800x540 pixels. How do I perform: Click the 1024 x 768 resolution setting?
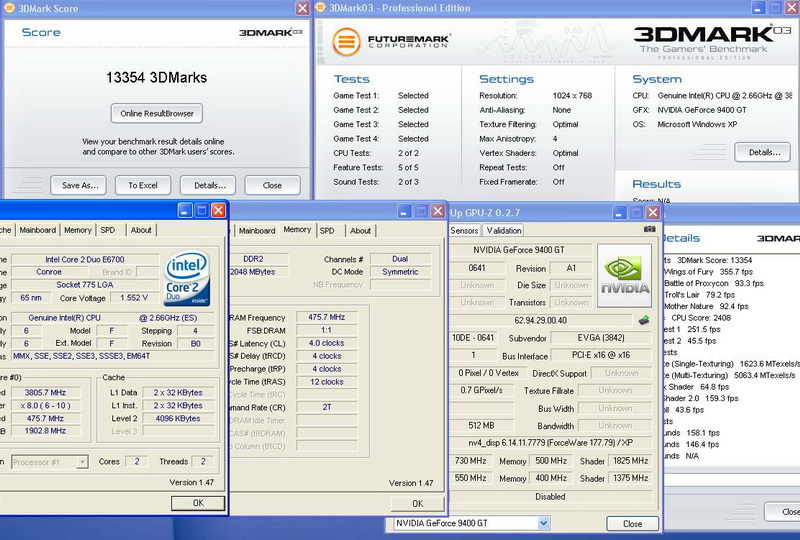click(572, 95)
